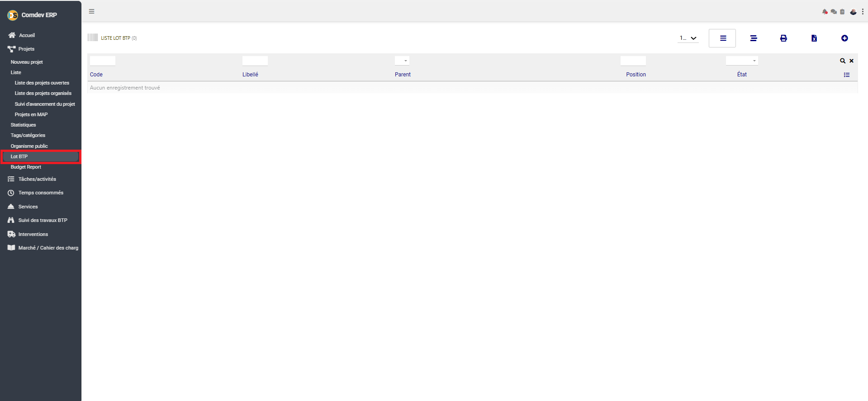Print the Lot BTP list
Viewport: 868px width, 401px height.
pos(783,38)
